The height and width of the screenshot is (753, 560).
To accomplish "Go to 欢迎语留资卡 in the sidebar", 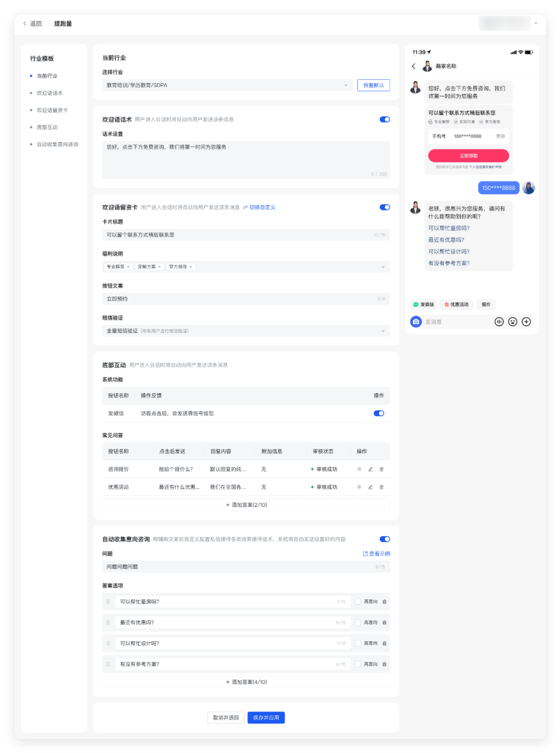I will click(52, 110).
